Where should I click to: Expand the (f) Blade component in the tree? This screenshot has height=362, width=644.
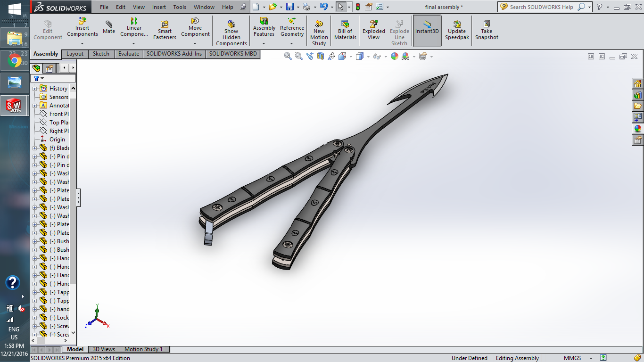[34, 148]
